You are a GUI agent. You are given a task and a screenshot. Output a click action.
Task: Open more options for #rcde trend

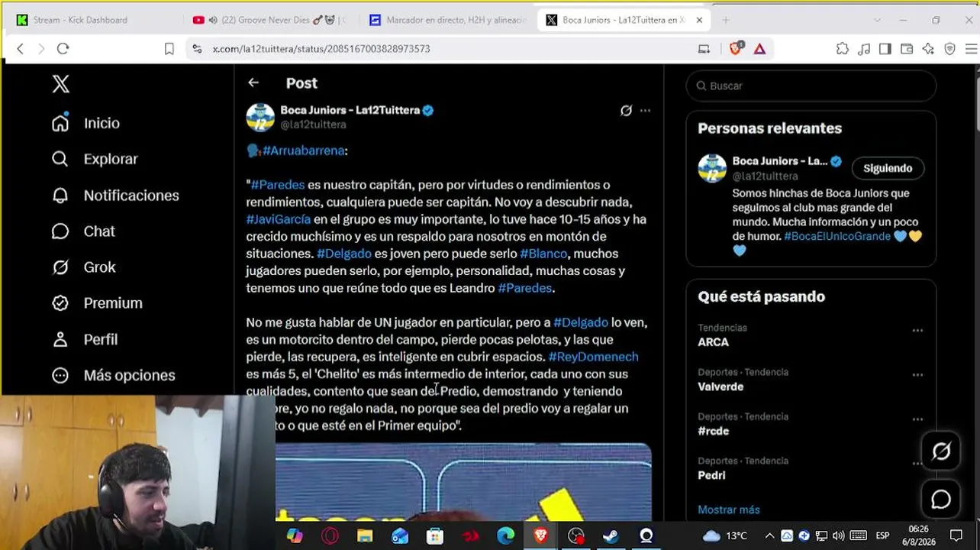tap(917, 419)
